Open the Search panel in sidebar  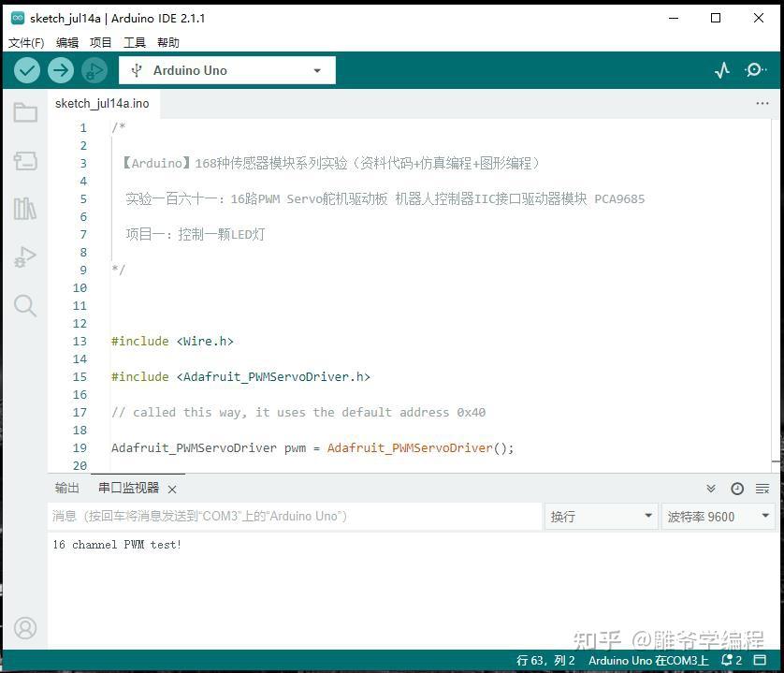click(x=25, y=305)
